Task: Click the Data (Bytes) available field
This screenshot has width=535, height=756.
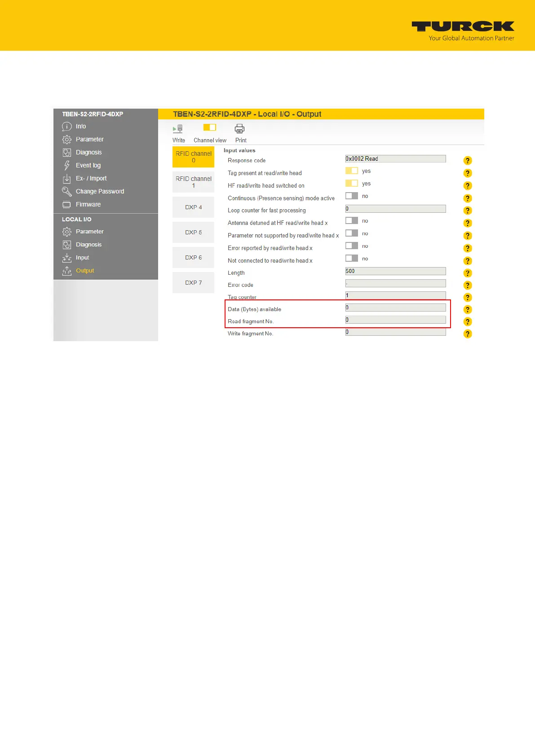Action: pos(395,308)
